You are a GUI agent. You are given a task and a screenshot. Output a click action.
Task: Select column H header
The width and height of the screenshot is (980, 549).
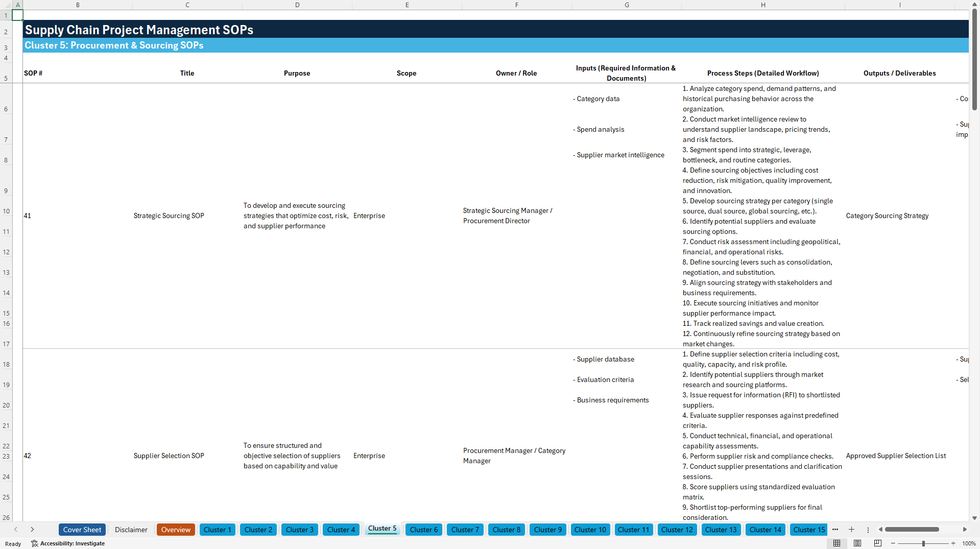click(x=763, y=5)
